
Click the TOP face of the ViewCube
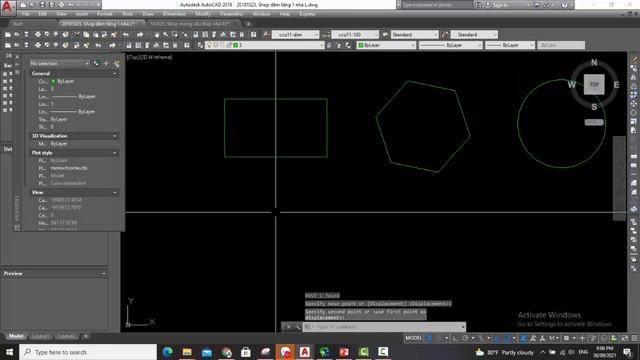coord(594,84)
